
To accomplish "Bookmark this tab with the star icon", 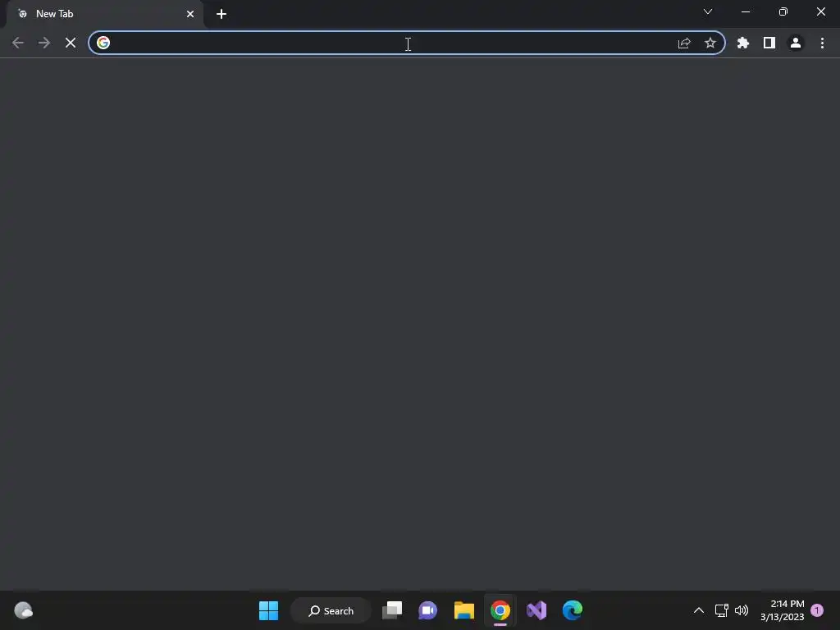I will pos(710,43).
